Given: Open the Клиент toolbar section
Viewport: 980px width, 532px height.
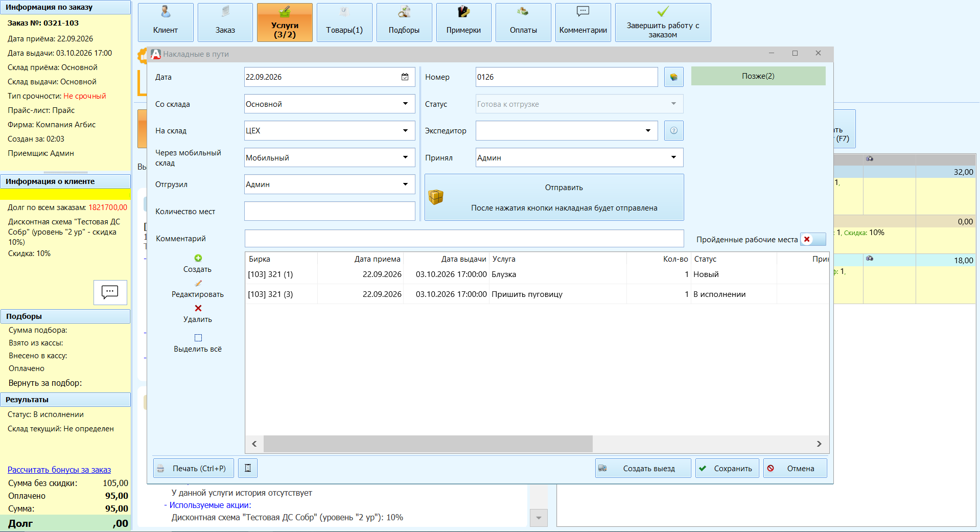Looking at the screenshot, I should (166, 22).
